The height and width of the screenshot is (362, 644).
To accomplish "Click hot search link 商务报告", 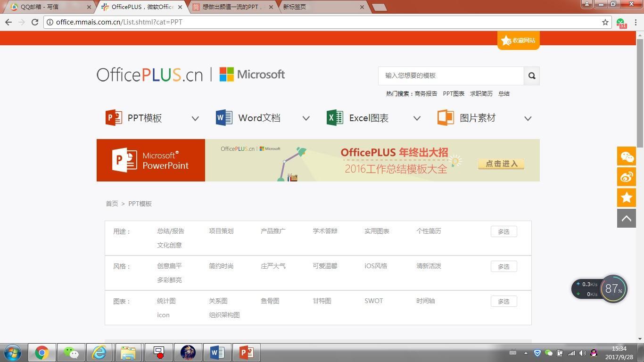I will [426, 93].
